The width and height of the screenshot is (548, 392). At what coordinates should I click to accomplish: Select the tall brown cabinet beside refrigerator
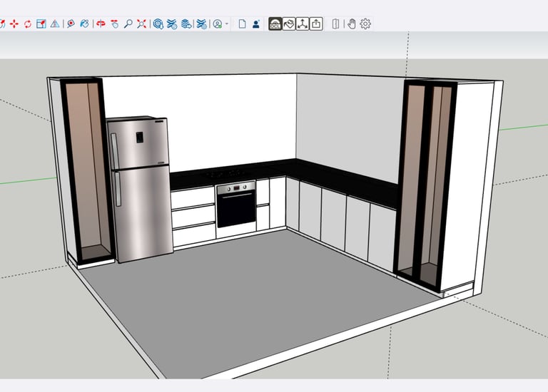[87, 171]
